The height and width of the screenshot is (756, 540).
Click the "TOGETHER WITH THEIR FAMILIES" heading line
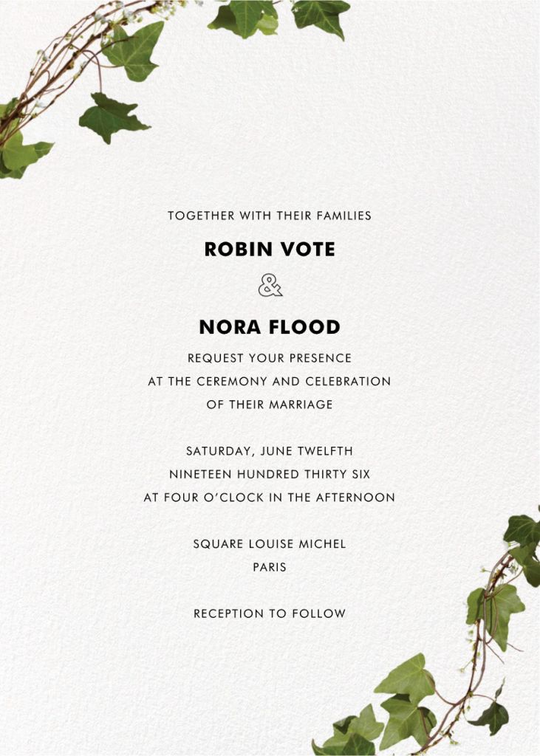270,216
